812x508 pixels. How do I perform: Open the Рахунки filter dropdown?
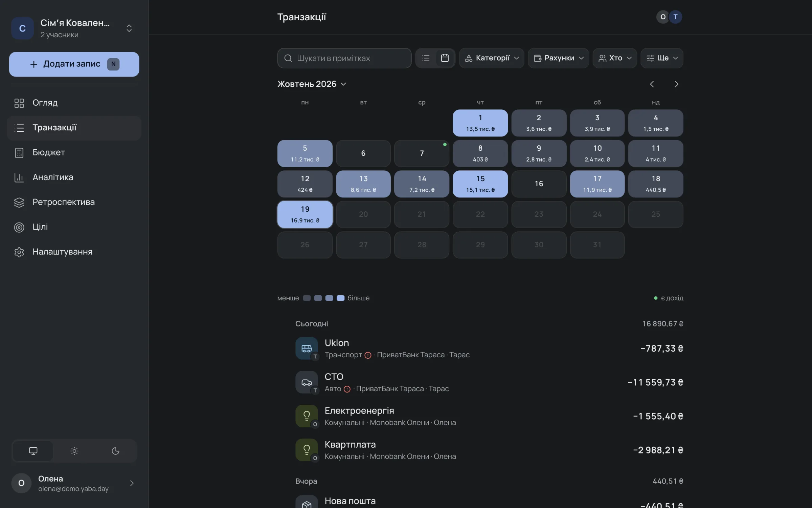point(558,58)
